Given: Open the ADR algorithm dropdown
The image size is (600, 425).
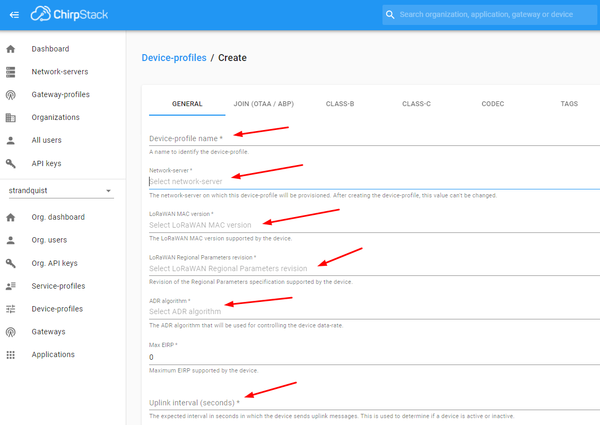Looking at the screenshot, I should click(370, 311).
